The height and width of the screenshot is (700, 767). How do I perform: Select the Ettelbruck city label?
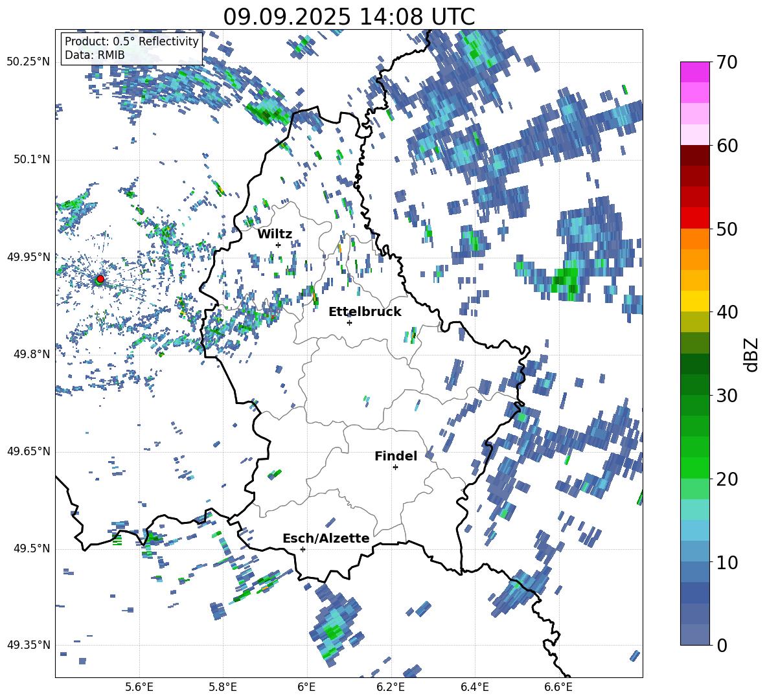click(x=365, y=312)
